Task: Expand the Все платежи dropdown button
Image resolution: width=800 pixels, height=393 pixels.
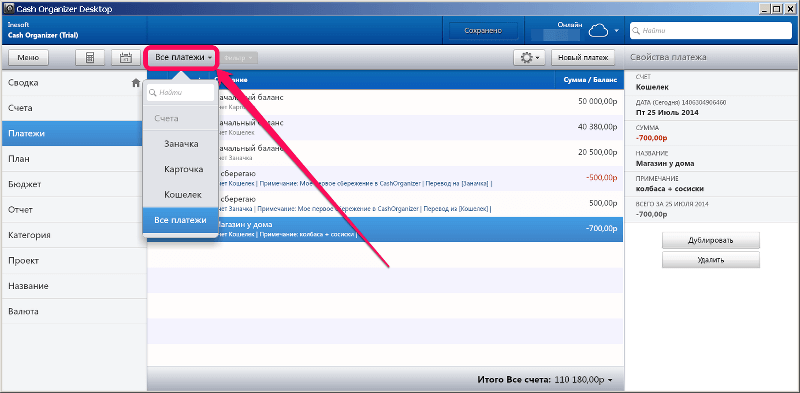Action: coord(183,58)
